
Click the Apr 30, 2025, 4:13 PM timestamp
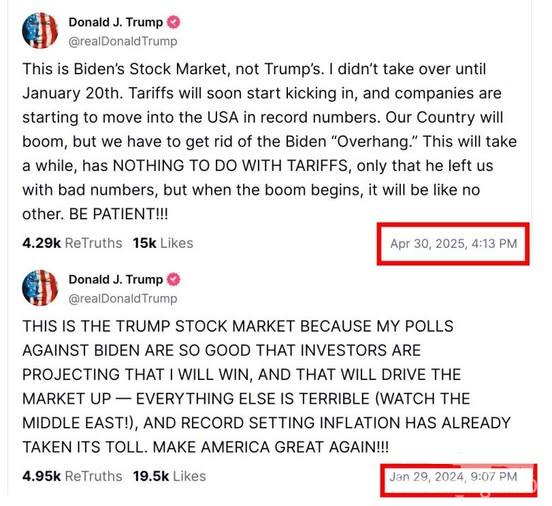453,243
